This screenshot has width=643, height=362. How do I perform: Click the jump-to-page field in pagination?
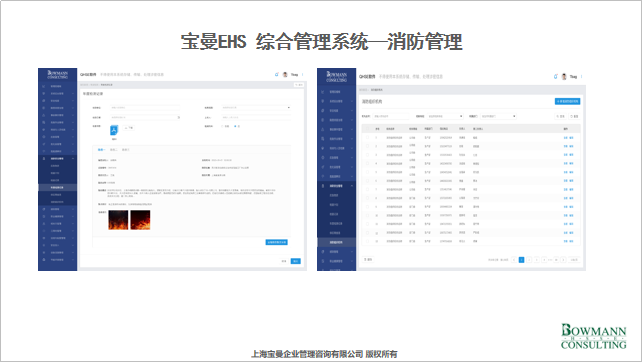click(574, 260)
